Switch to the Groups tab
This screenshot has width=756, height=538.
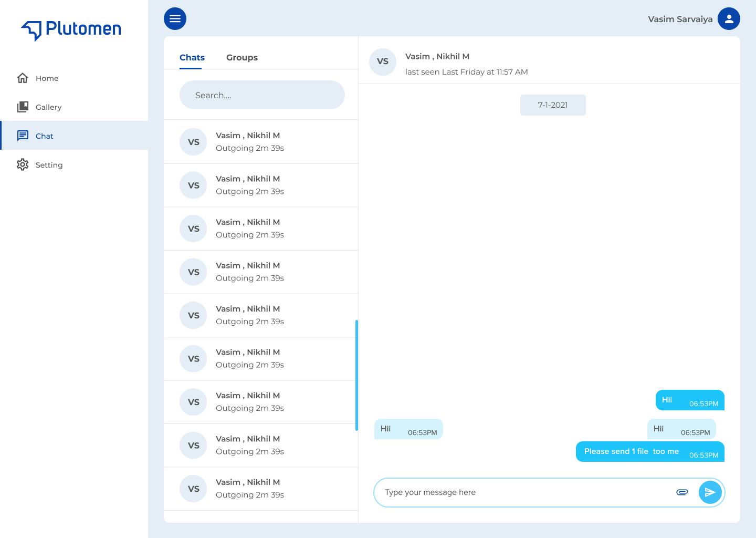pos(241,57)
